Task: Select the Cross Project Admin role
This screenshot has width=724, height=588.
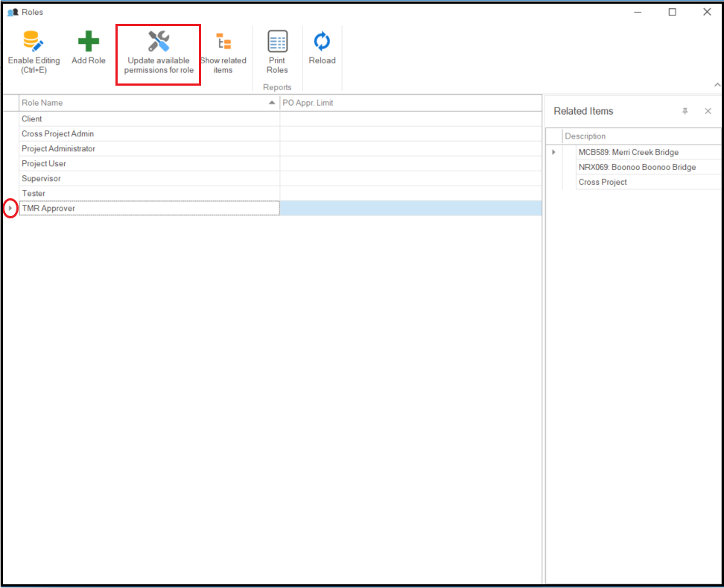Action: point(149,133)
